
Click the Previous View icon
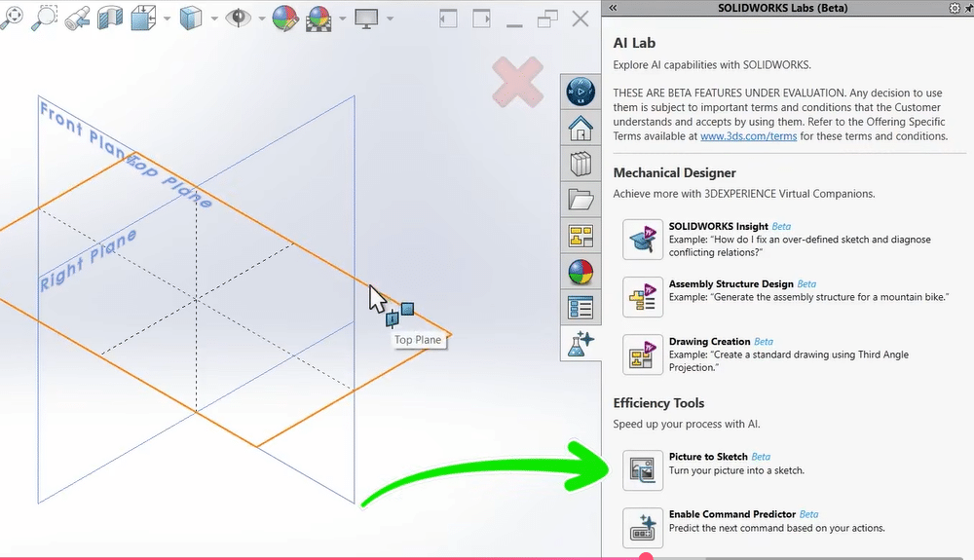pos(78,18)
